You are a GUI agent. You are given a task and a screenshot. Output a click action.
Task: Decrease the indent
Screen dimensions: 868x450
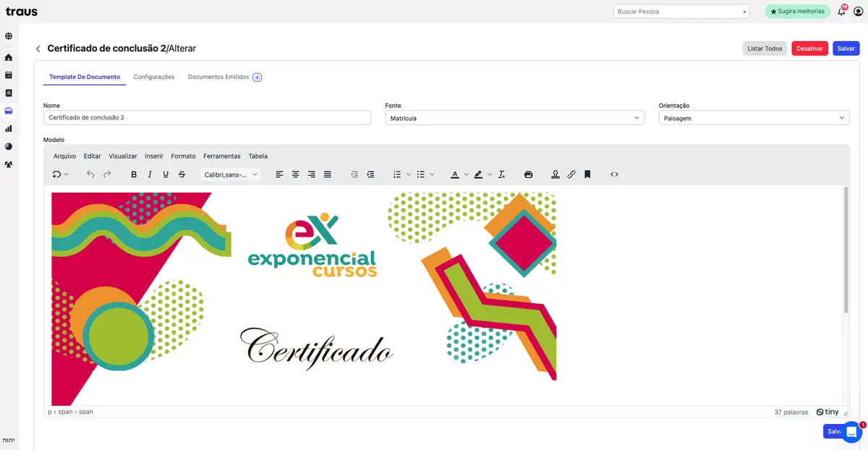pos(354,174)
